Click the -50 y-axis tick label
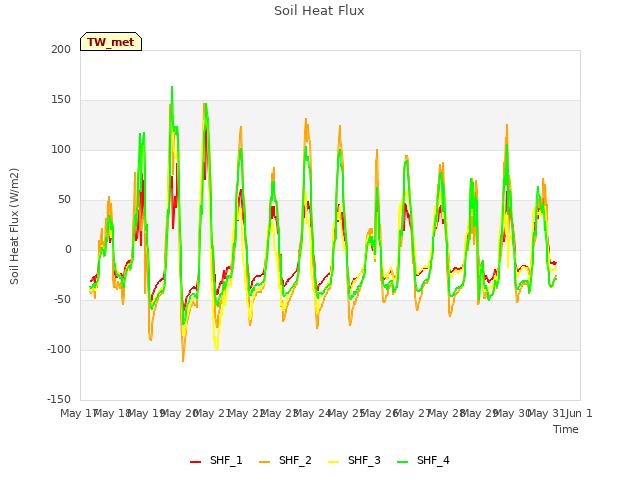The width and height of the screenshot is (640, 480). click(62, 300)
